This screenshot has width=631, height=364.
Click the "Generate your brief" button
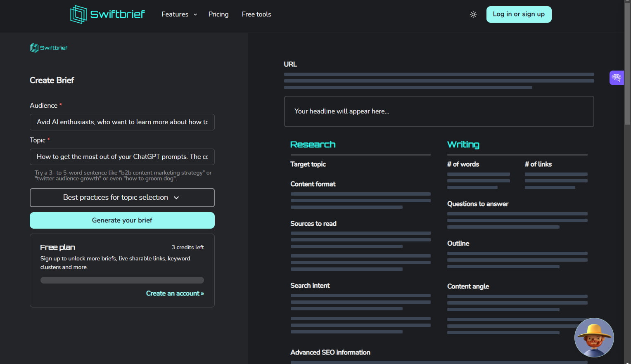tap(122, 220)
